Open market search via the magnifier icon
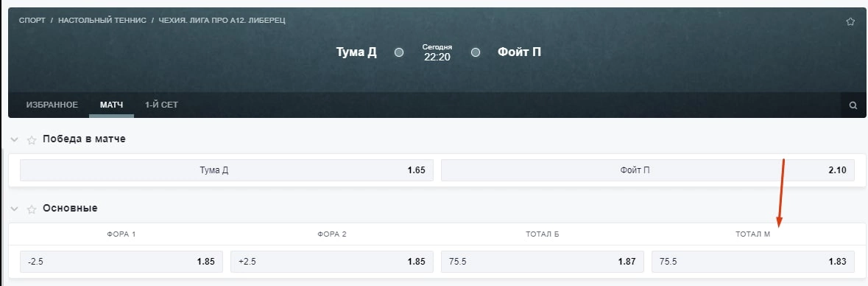Viewport: 868px width, 286px height. coord(853,105)
